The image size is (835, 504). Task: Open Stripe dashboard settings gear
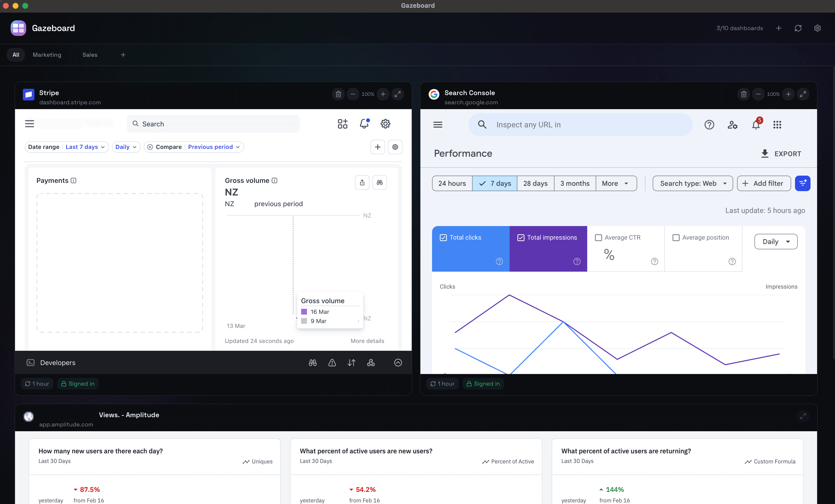[385, 124]
